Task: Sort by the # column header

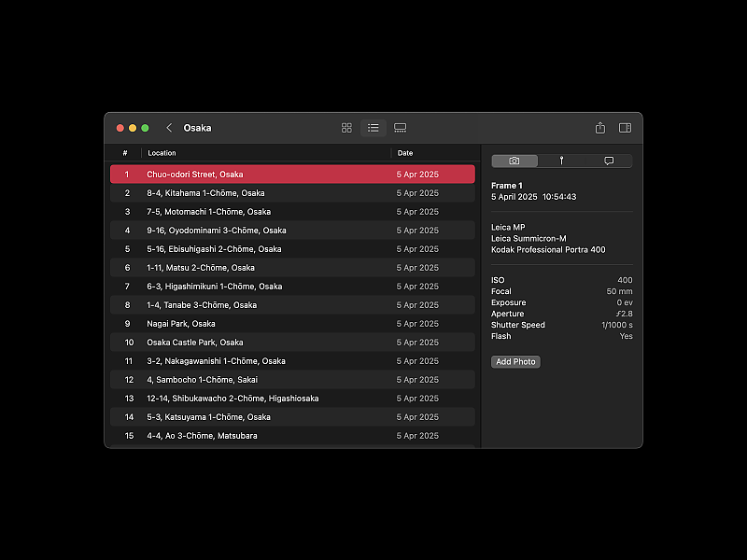Action: pos(125,153)
